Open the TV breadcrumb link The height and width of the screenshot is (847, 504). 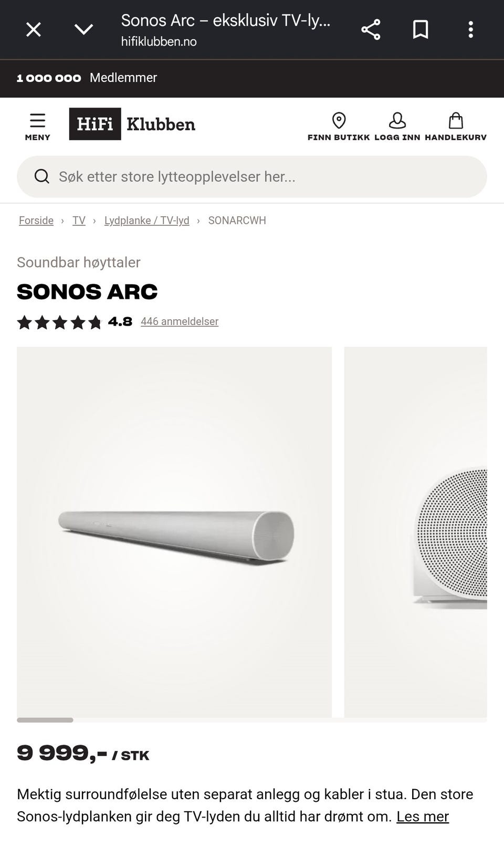[x=79, y=221]
